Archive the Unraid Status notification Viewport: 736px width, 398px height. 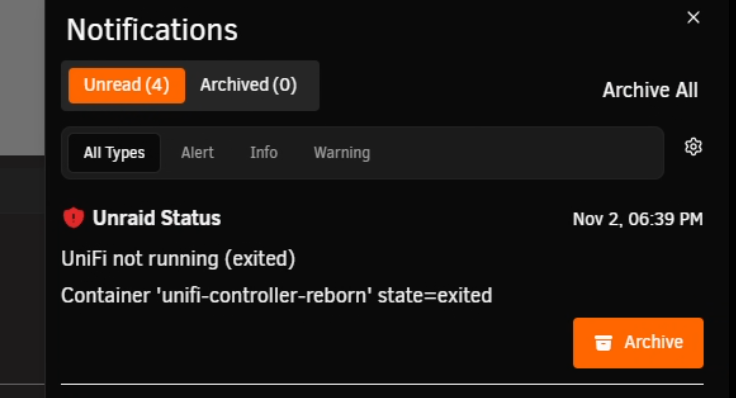pos(638,343)
